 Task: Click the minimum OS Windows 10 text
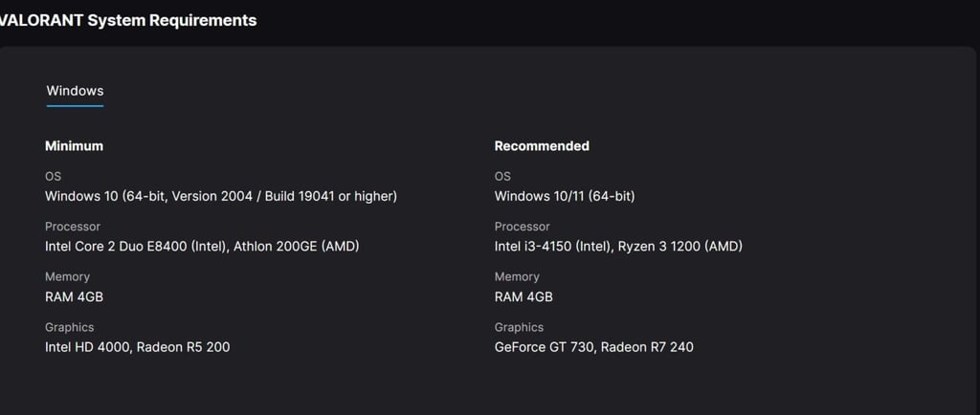point(221,197)
